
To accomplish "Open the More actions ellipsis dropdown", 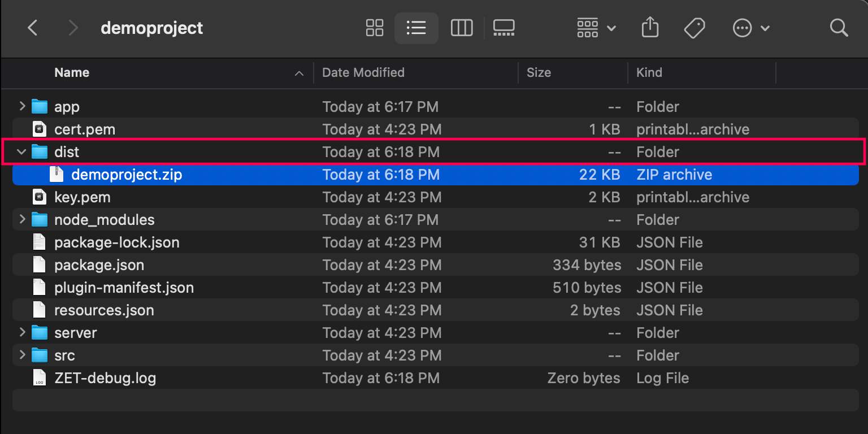I will click(x=750, y=28).
